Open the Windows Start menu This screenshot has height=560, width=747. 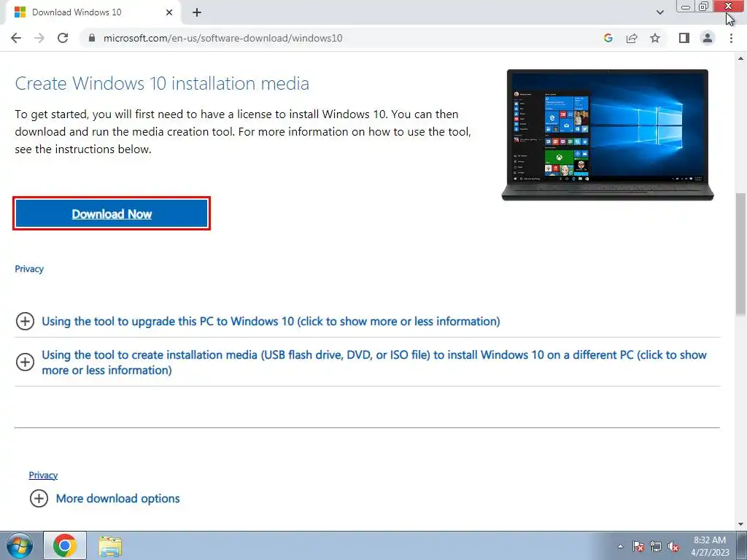pos(20,545)
